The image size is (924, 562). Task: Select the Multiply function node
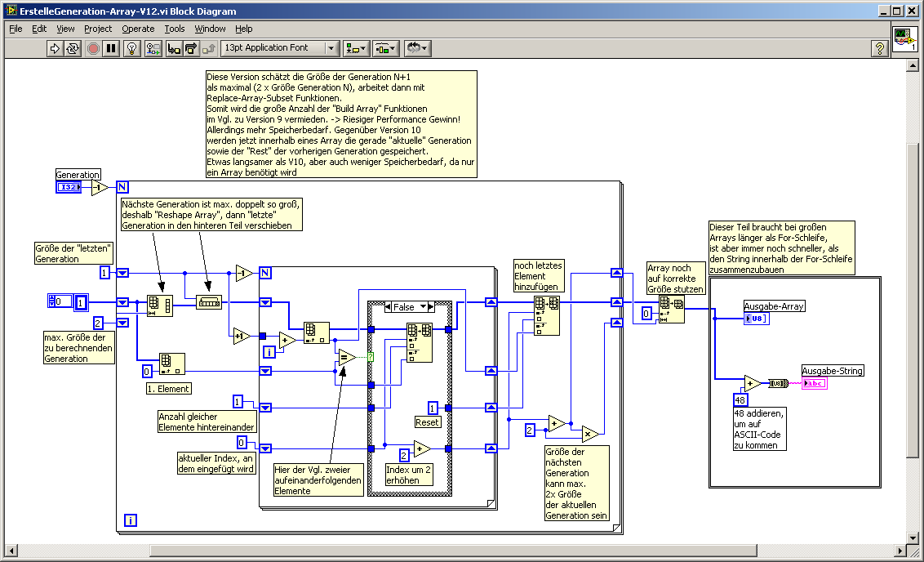[x=589, y=432]
